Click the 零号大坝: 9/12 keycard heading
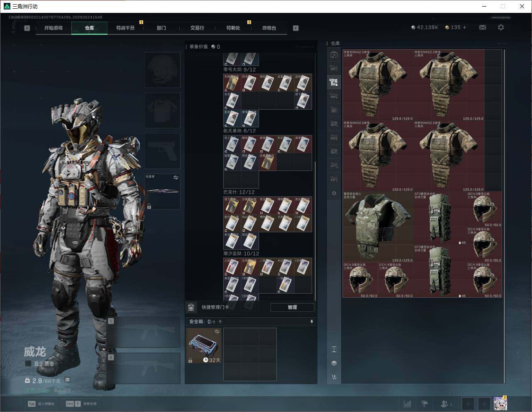 tap(239, 70)
